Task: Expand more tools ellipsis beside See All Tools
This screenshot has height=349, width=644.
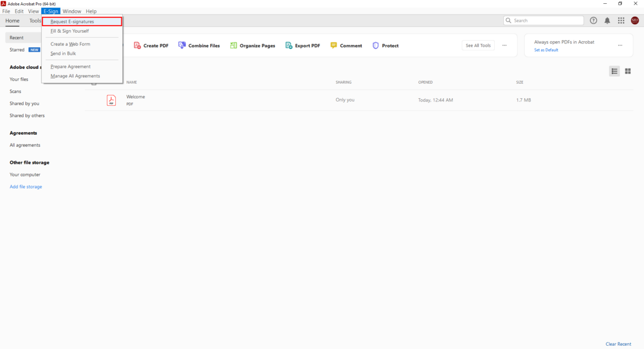Action: [504, 46]
